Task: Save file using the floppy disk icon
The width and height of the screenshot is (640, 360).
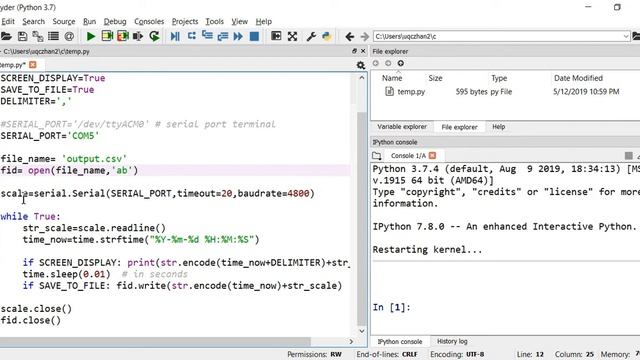Action: point(22,36)
